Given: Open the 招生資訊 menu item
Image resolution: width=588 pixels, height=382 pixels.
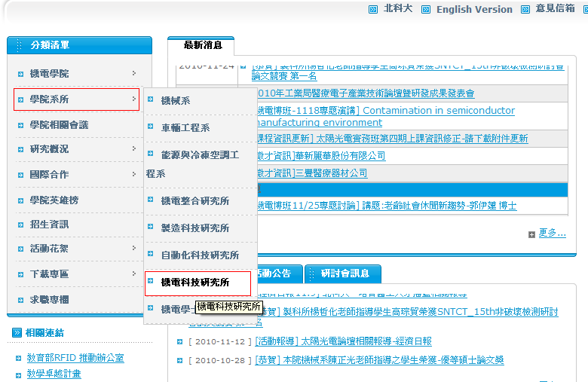Looking at the screenshot, I should pos(49,225).
